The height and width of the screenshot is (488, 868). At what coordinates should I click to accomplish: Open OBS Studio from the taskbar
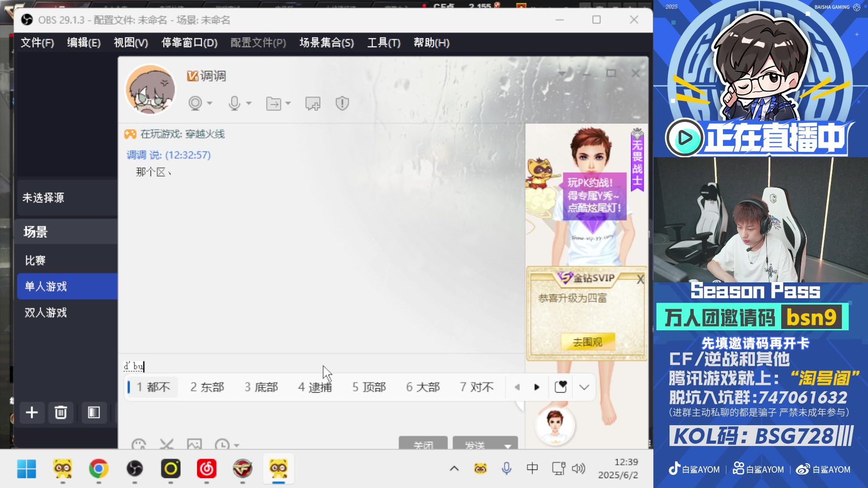click(x=134, y=469)
